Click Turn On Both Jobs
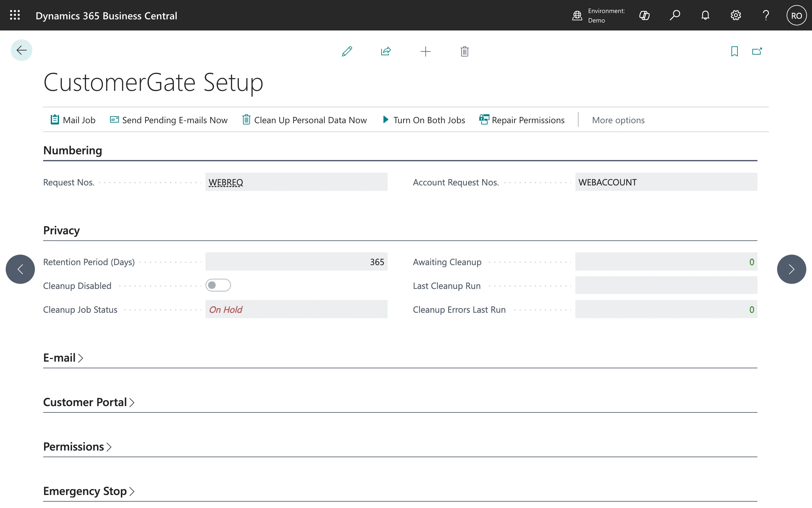 tap(423, 120)
